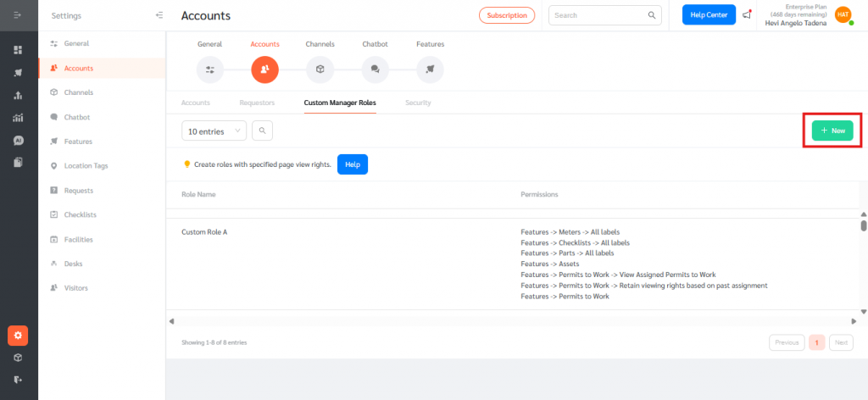
Task: Collapse the Settings sidebar panel
Action: (x=159, y=15)
